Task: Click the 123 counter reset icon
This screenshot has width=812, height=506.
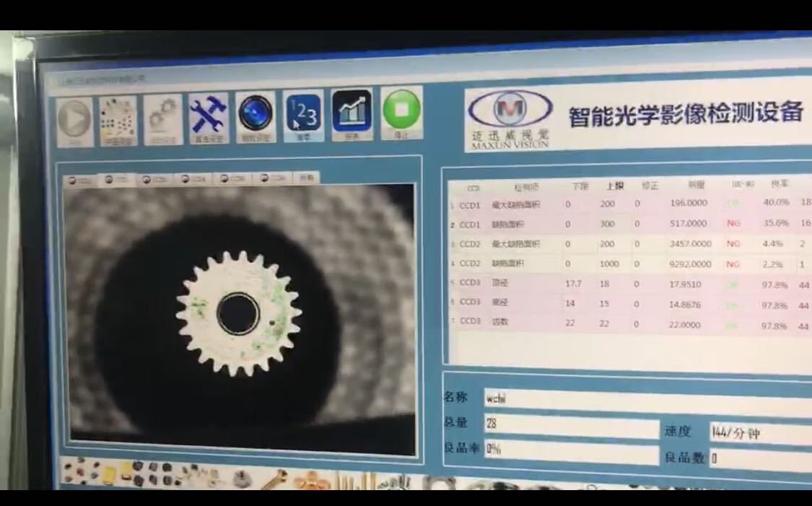Action: pyautogui.click(x=303, y=114)
